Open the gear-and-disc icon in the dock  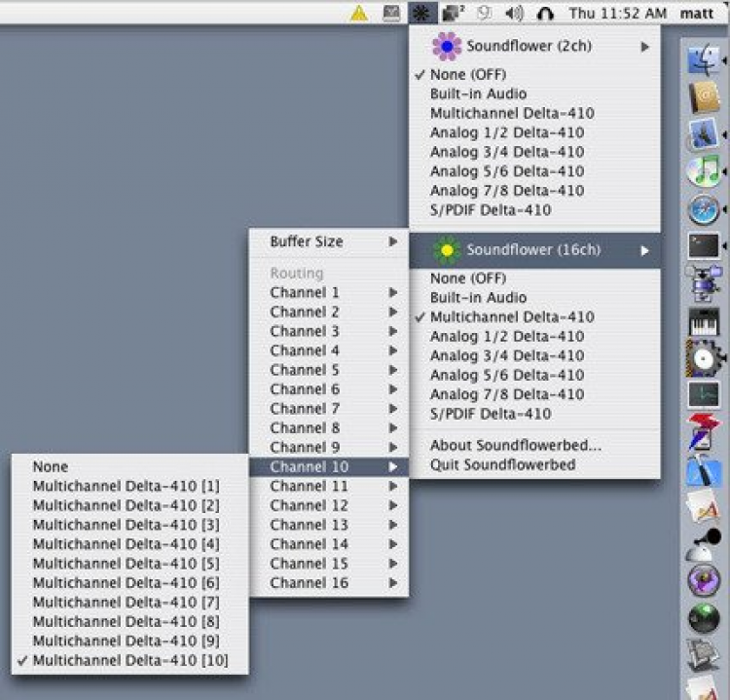pos(704,358)
